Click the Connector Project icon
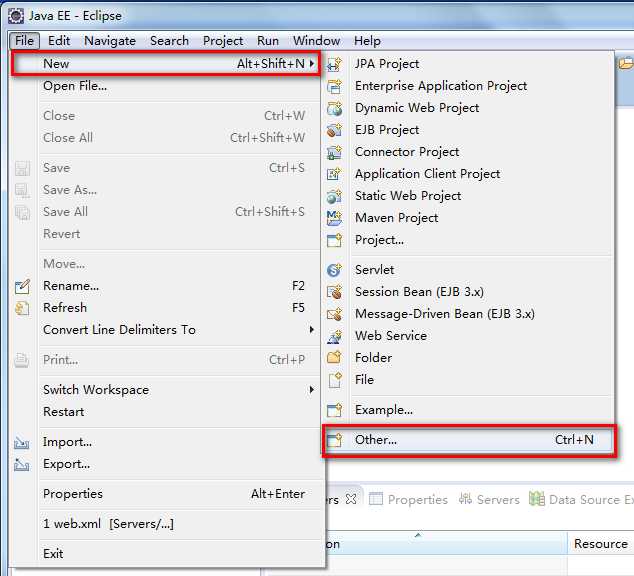The height and width of the screenshot is (576, 634). coord(334,152)
